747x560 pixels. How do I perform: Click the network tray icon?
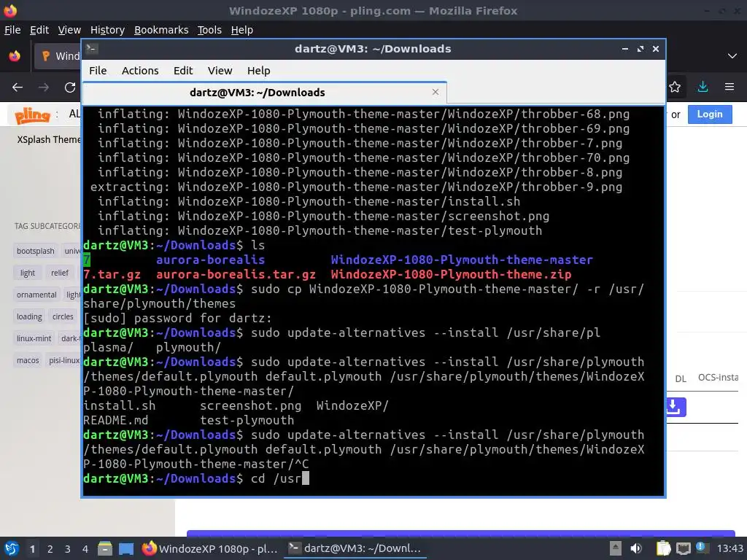683,548
